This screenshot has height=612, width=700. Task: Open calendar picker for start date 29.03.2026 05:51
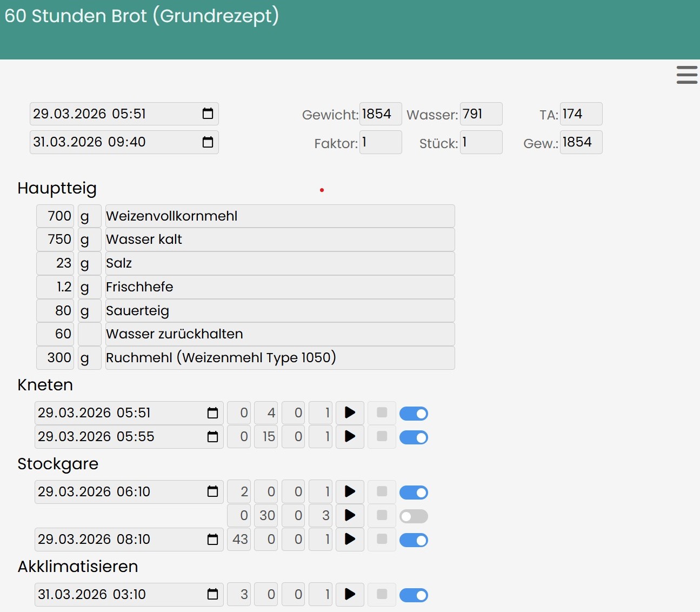208,114
